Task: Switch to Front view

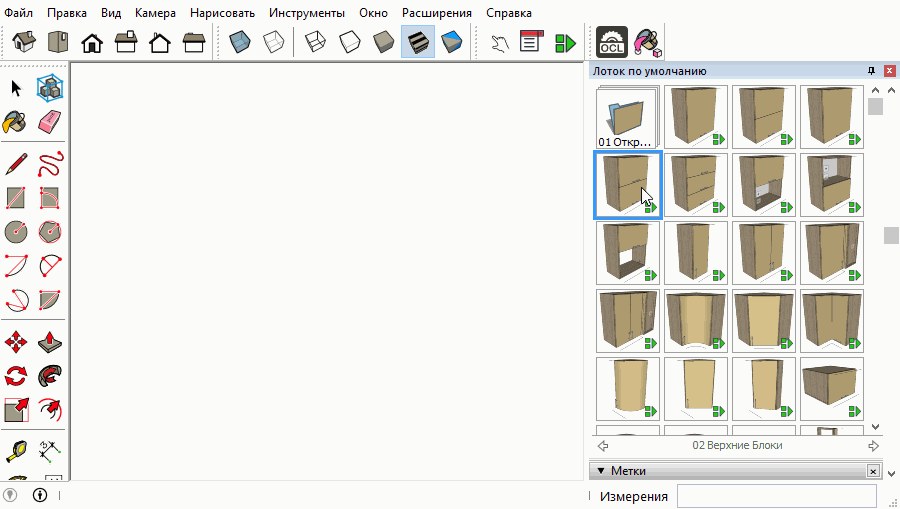Action: coord(92,42)
